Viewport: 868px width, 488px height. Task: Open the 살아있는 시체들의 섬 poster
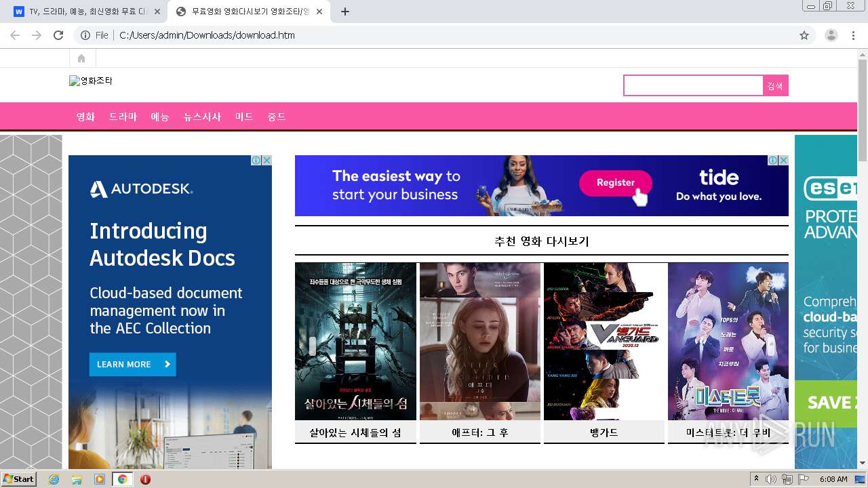tap(355, 342)
